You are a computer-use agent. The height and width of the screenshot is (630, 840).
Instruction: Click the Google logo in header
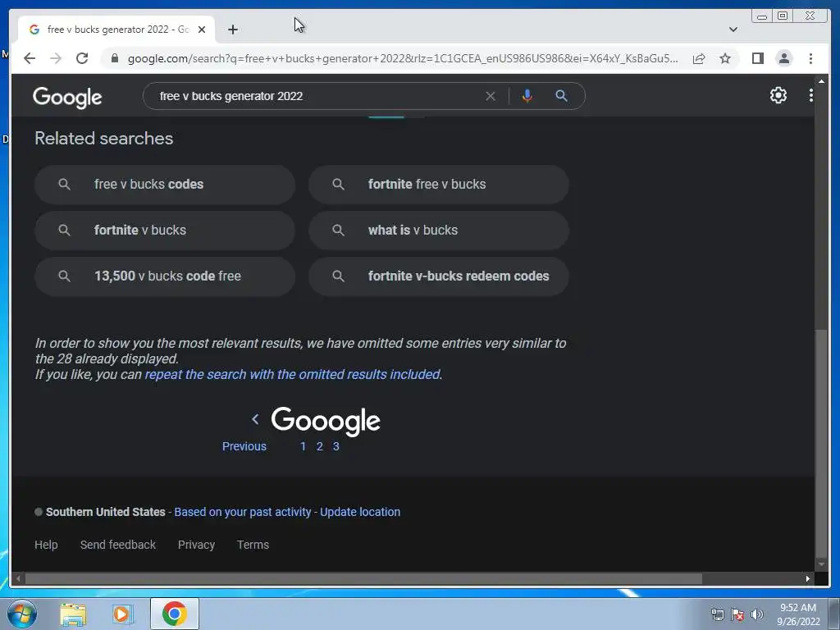(x=67, y=98)
